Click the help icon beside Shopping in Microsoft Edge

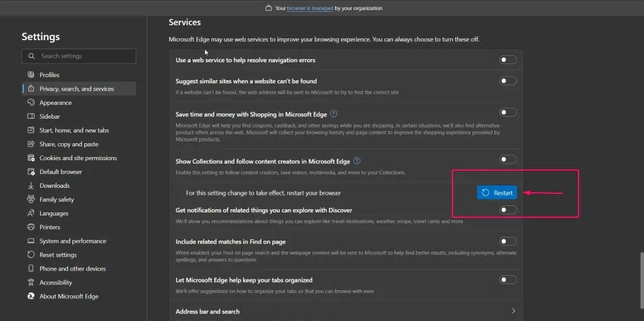(x=334, y=114)
